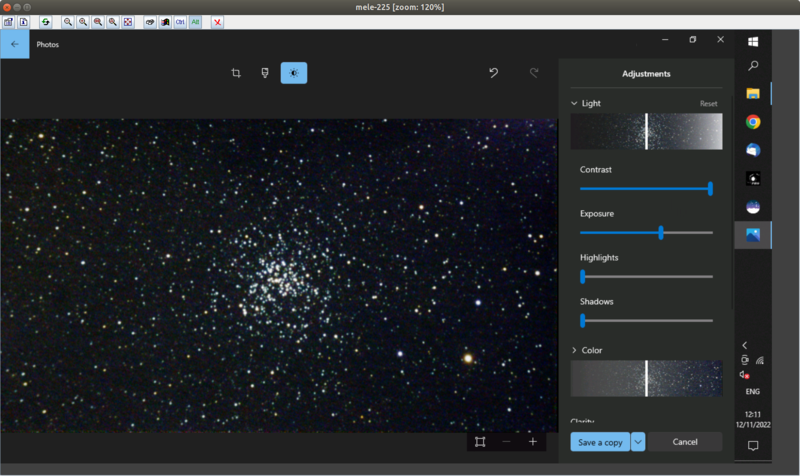Switch ENG input language

753,392
